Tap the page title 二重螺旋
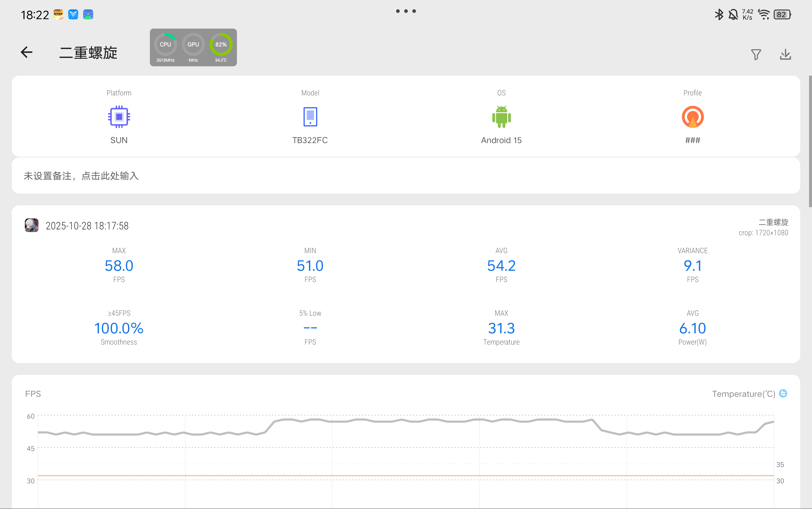812x509 pixels. point(88,53)
